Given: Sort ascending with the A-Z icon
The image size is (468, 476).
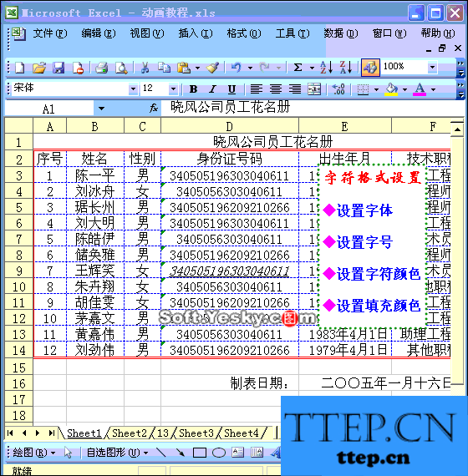Looking at the screenshot, I should click(327, 68).
